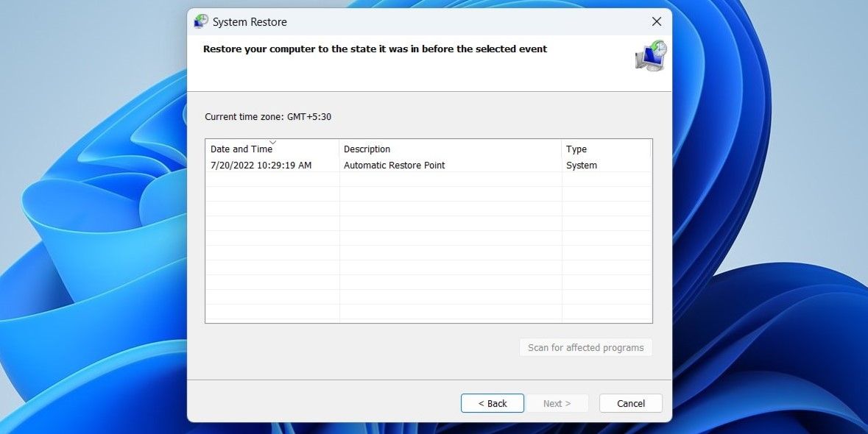Click the Restore your computer heading text
This screenshot has height=434, width=868.
pyautogui.click(x=375, y=49)
